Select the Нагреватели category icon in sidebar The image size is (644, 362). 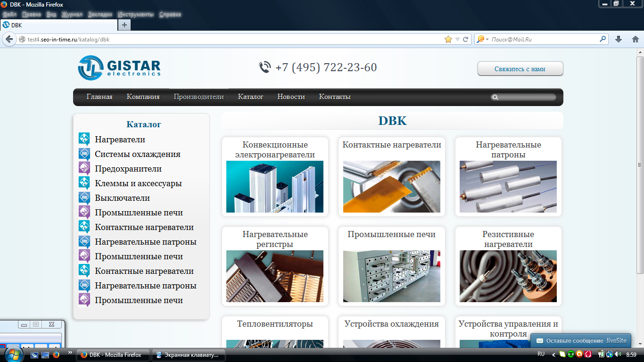click(x=84, y=139)
